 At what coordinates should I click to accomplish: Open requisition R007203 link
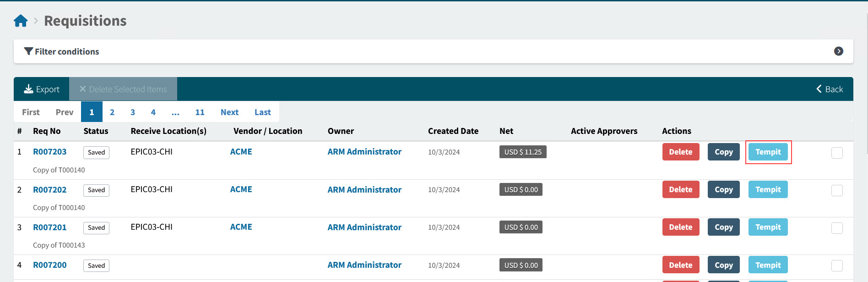pos(50,152)
